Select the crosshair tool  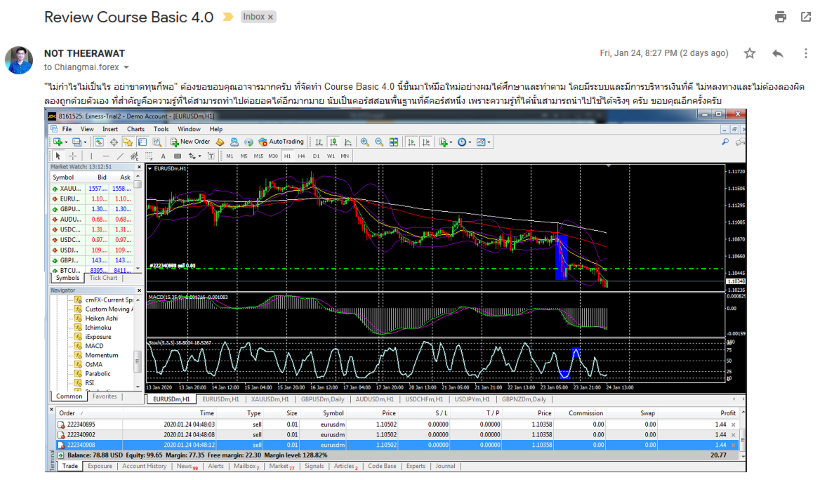(73, 156)
